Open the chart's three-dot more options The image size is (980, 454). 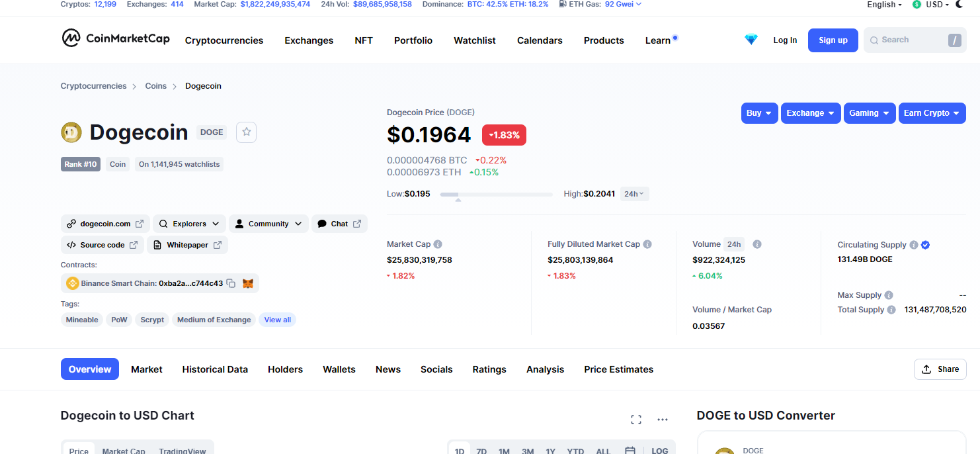[x=663, y=419]
